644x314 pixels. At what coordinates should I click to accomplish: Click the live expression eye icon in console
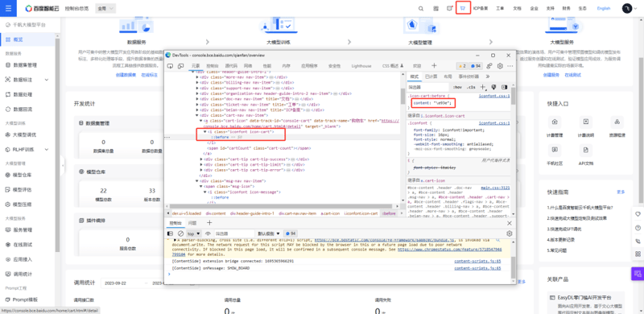click(x=208, y=233)
